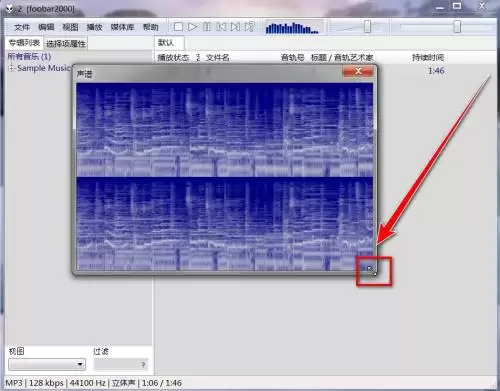
Task: Close the 声谱 spectrogram window
Action: (358, 71)
